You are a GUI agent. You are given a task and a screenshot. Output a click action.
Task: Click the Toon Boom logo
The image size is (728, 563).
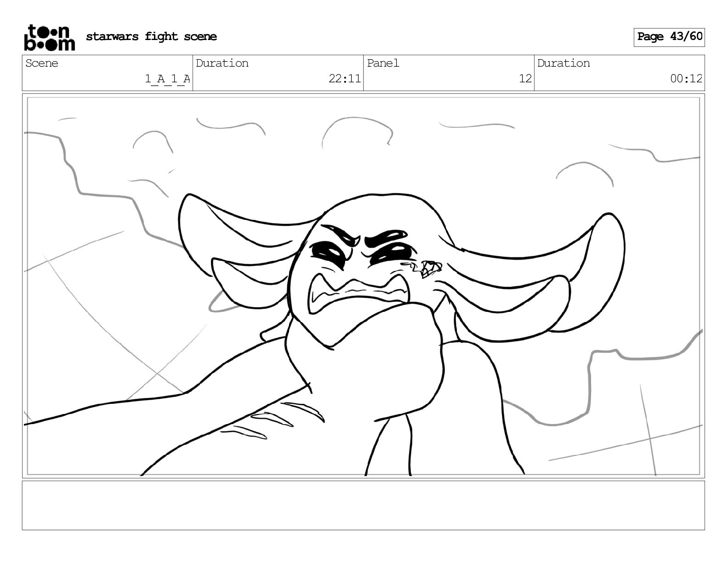pyautogui.click(x=49, y=37)
